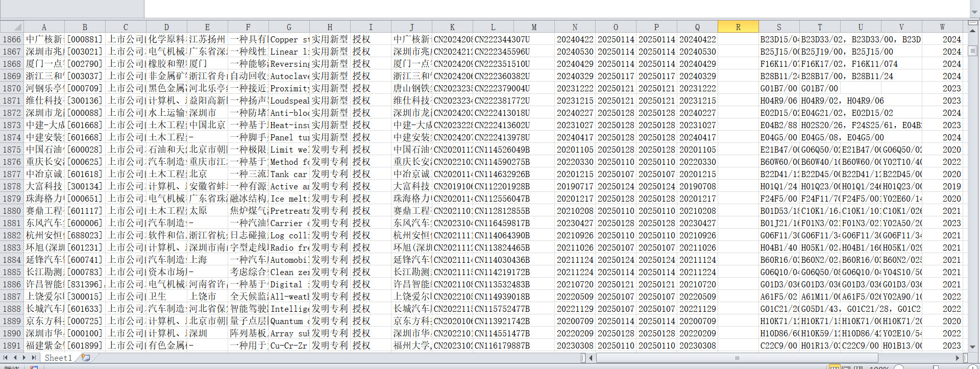Click the 上饶市 cell in row 1887

(207, 297)
